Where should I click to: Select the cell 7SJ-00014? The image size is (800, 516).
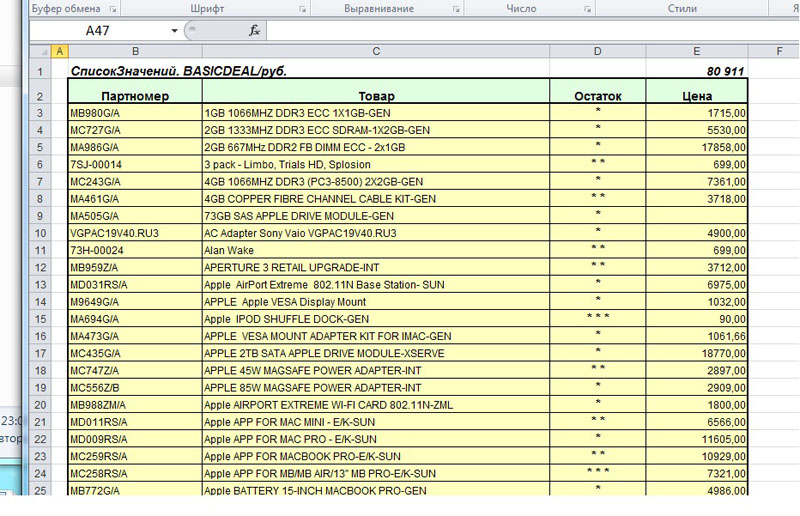coord(135,164)
